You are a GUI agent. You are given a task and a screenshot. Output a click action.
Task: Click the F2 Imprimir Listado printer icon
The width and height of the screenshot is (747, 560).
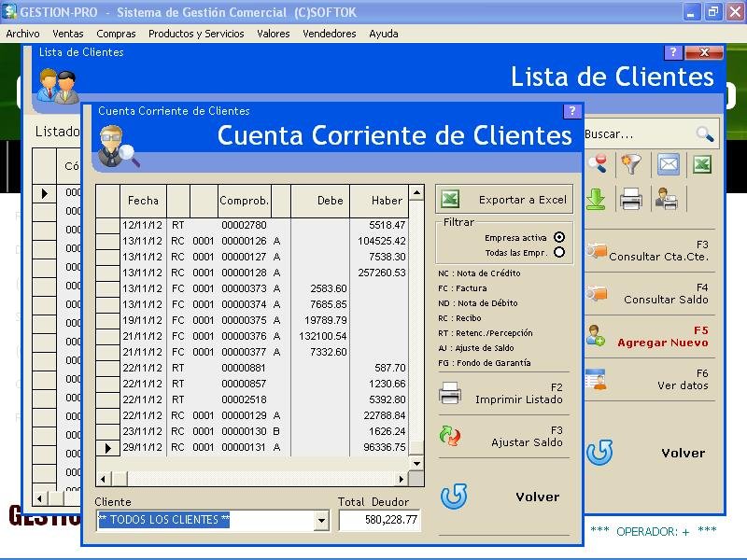coord(450,394)
